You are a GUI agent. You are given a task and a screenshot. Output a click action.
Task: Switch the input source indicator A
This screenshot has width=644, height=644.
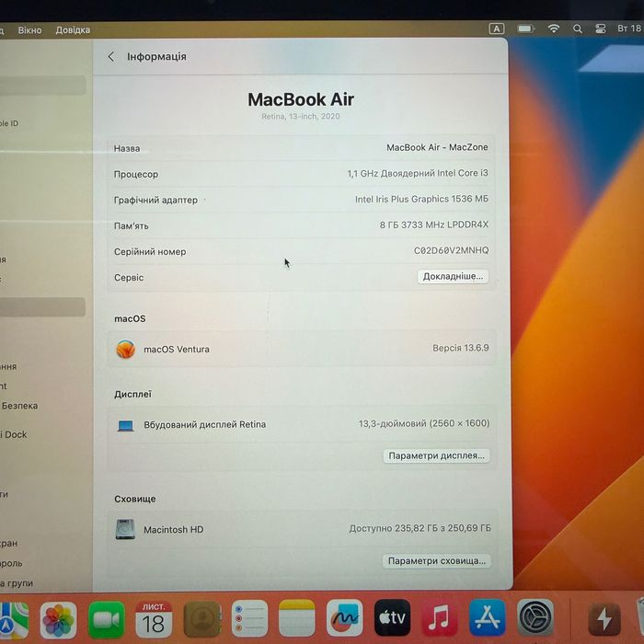point(497,29)
